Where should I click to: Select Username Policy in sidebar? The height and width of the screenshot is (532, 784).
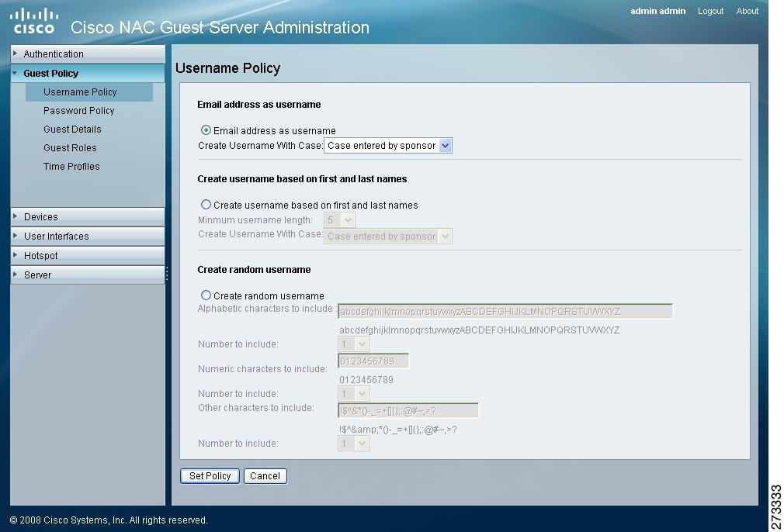click(89, 92)
